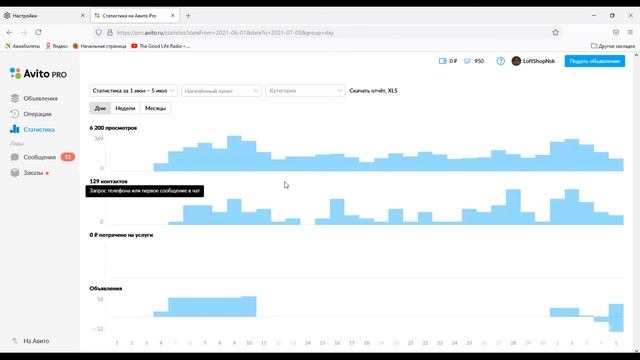Click the LoftShopNsk username

(x=539, y=61)
